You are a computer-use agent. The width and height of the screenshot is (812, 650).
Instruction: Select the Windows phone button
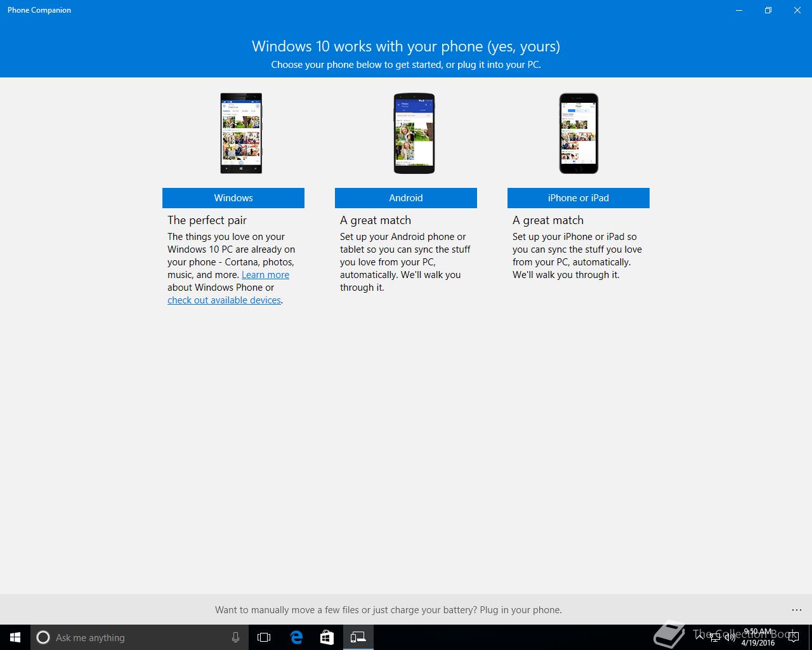233,198
